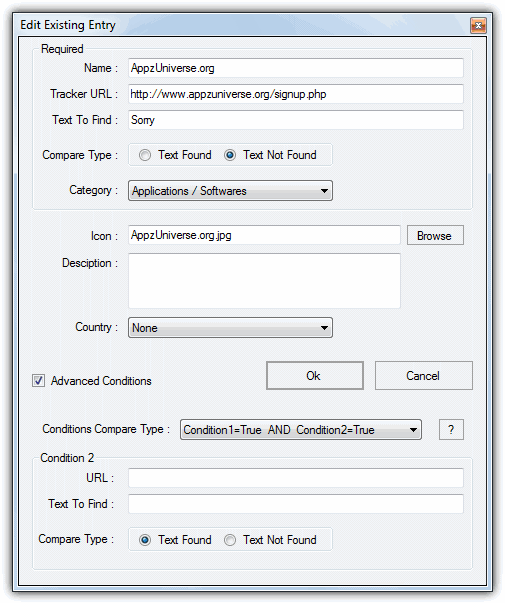Click the Condition 2 URL field
The image size is (505, 603).
[x=295, y=478]
